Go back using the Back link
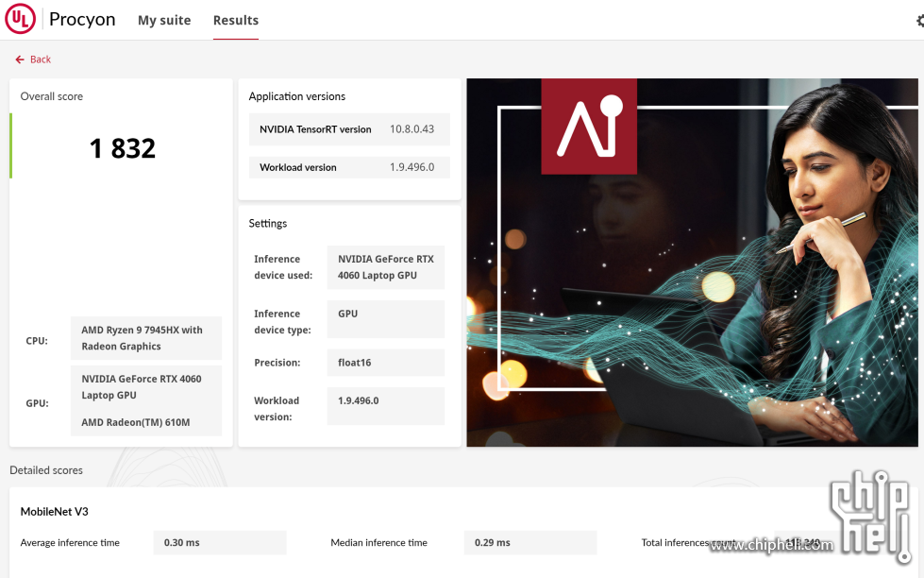The width and height of the screenshot is (924, 578). click(x=41, y=59)
